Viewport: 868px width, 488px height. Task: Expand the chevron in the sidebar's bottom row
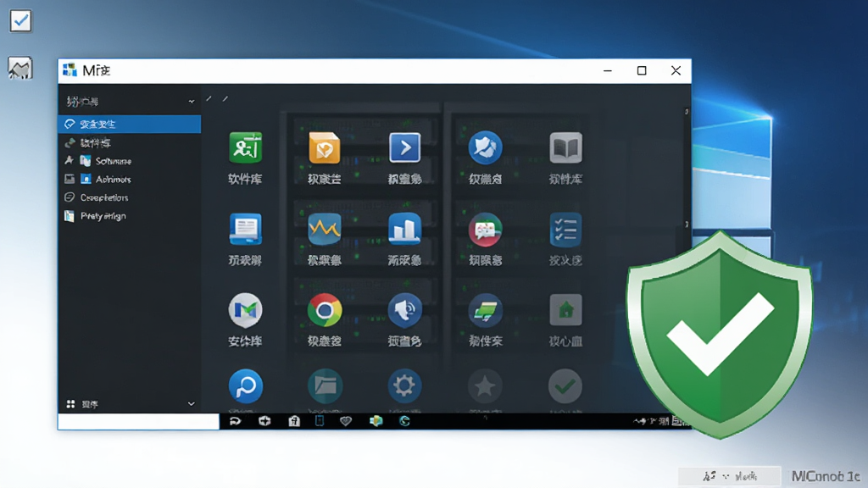[x=192, y=404]
